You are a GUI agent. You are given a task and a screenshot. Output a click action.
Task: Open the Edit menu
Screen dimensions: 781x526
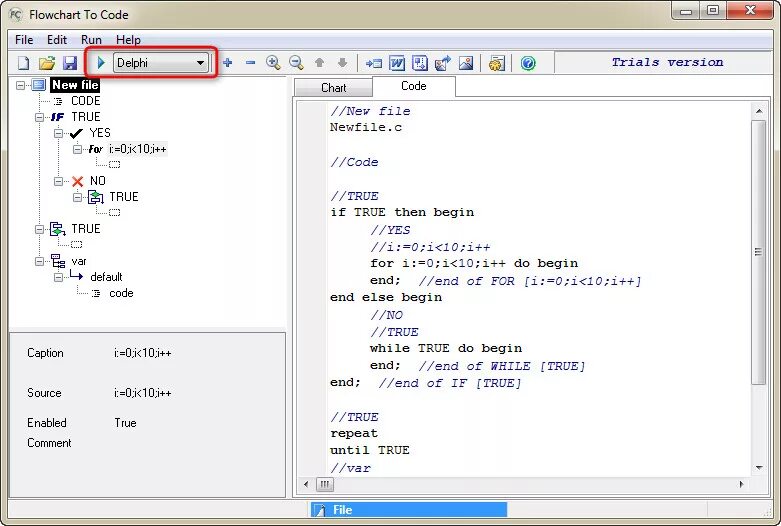pos(57,40)
